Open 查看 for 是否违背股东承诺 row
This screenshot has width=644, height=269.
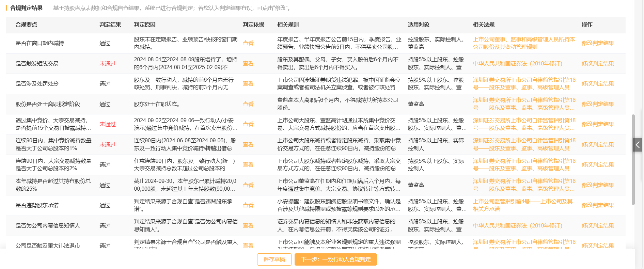coord(248,205)
